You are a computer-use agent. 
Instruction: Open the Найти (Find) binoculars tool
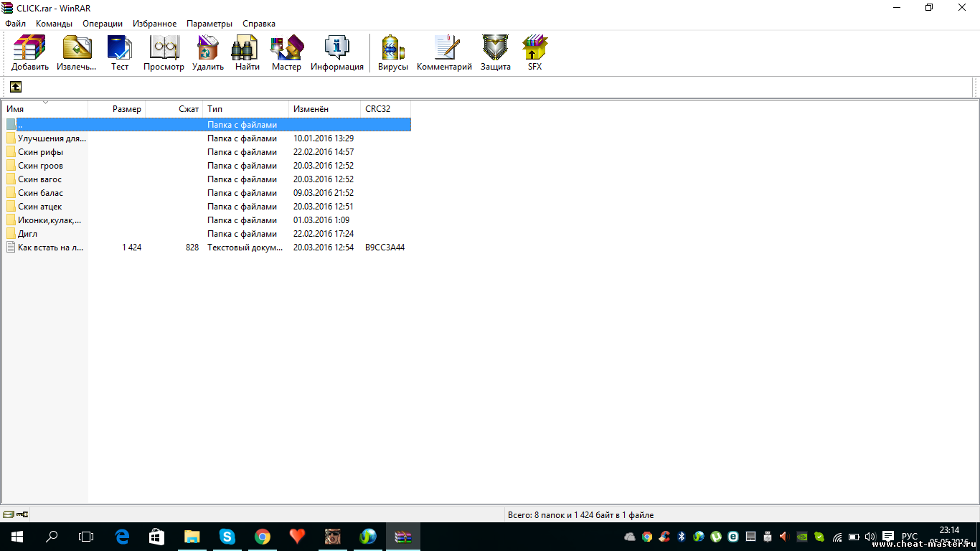[247, 53]
